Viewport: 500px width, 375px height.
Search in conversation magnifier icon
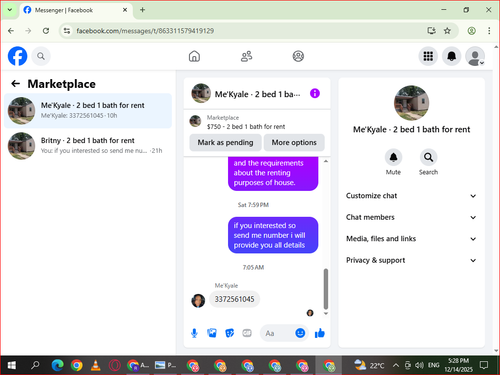[428, 157]
